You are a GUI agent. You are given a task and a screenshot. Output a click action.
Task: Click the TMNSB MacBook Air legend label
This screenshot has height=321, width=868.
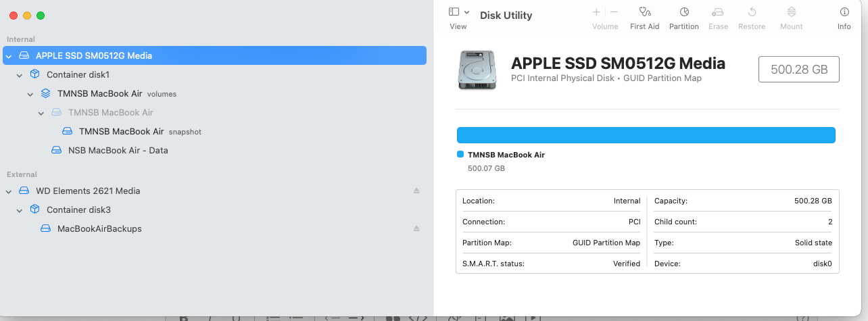point(506,155)
